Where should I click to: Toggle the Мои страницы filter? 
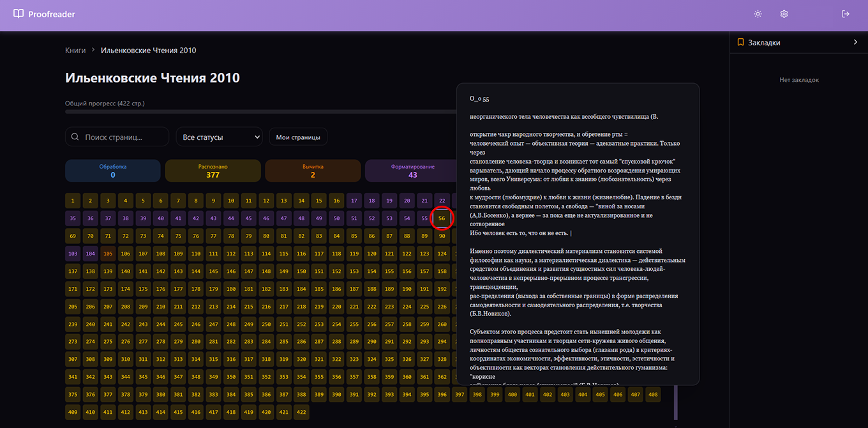click(298, 137)
